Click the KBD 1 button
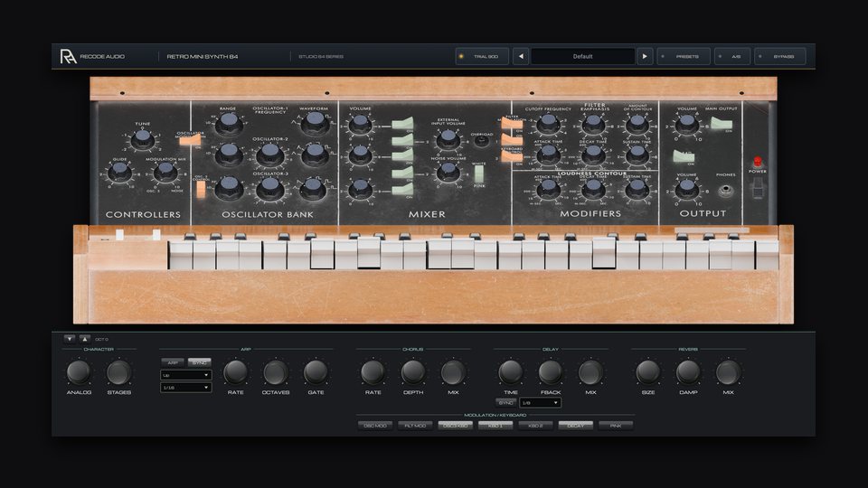 (x=495, y=426)
